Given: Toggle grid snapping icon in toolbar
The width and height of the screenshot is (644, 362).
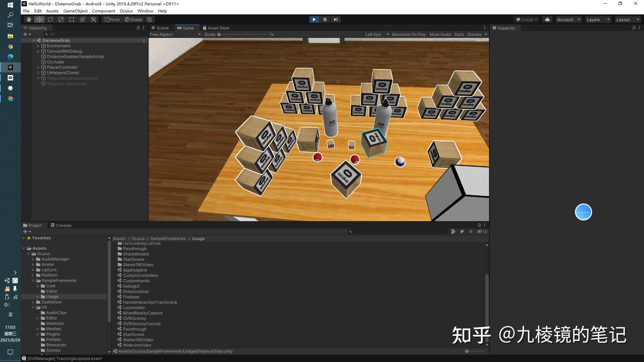Looking at the screenshot, I should pos(150,19).
